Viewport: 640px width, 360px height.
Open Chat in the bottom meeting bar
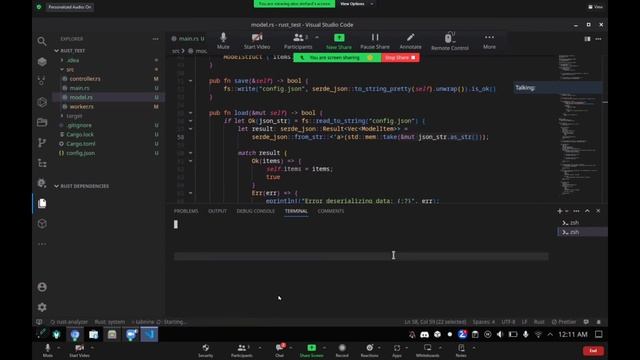point(280,351)
